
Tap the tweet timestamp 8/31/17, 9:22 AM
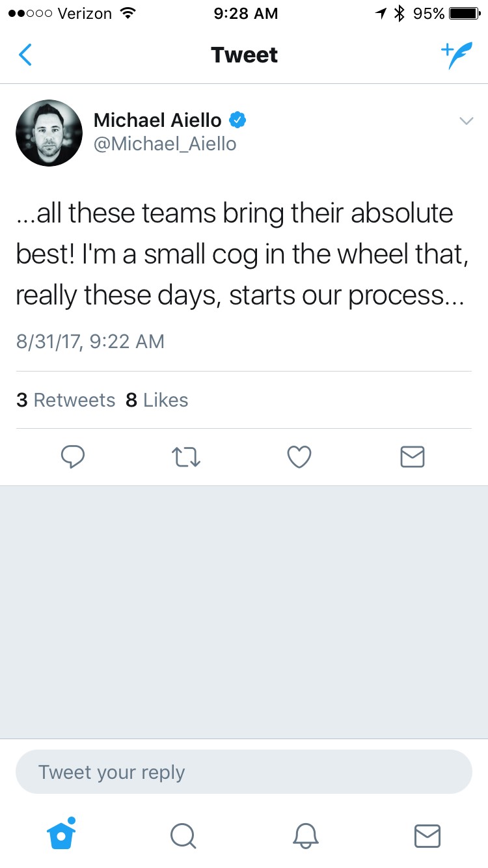(x=90, y=342)
